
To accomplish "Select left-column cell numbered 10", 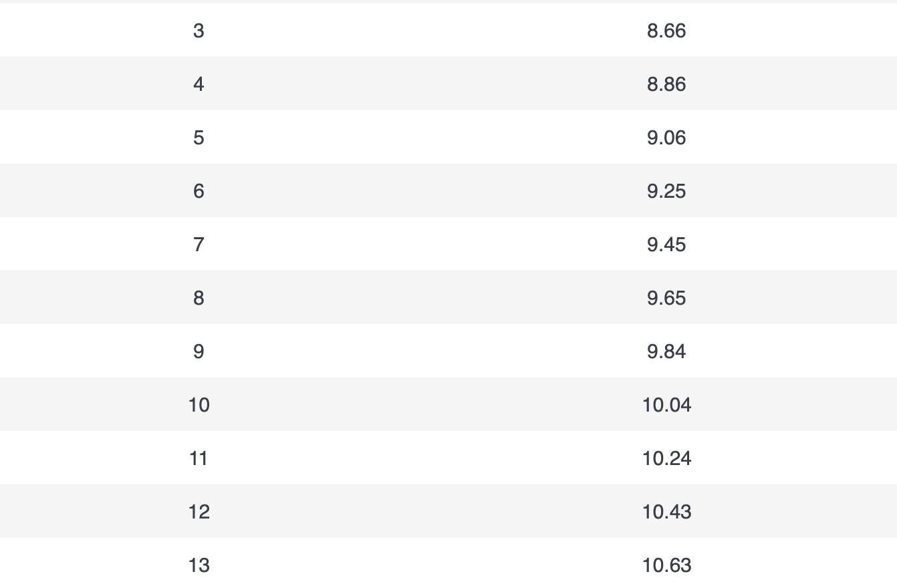I will coord(199,405).
